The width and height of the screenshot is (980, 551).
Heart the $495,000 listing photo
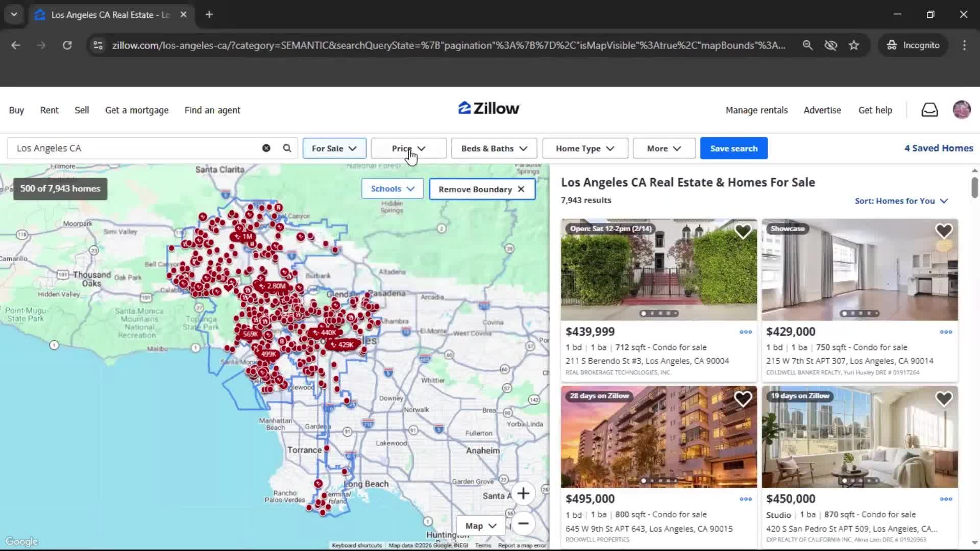click(743, 398)
